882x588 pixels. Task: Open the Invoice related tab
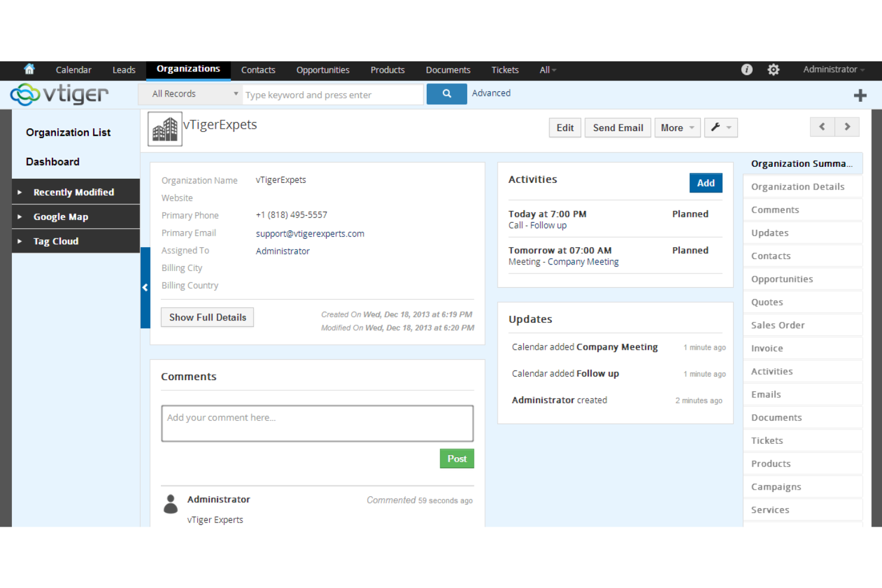(802, 348)
